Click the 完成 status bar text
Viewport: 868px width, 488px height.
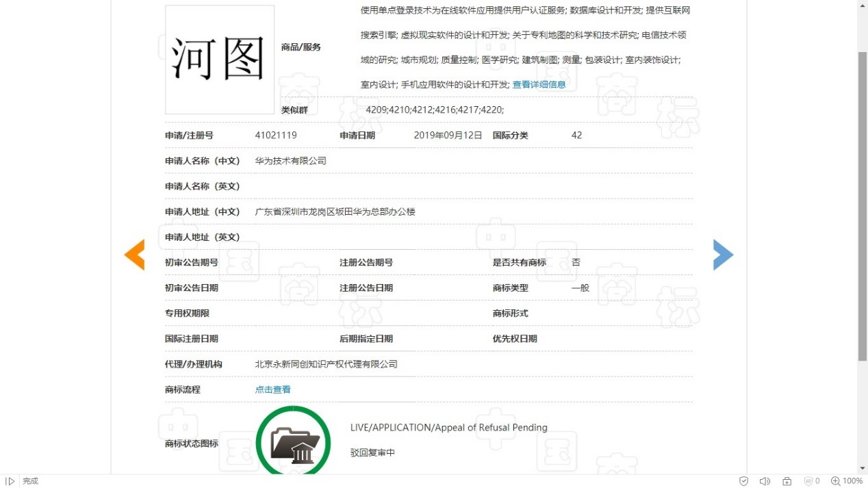pos(30,481)
